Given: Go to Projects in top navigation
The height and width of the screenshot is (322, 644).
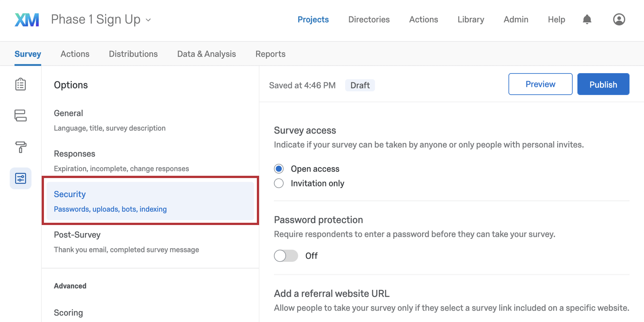Looking at the screenshot, I should pos(313,19).
